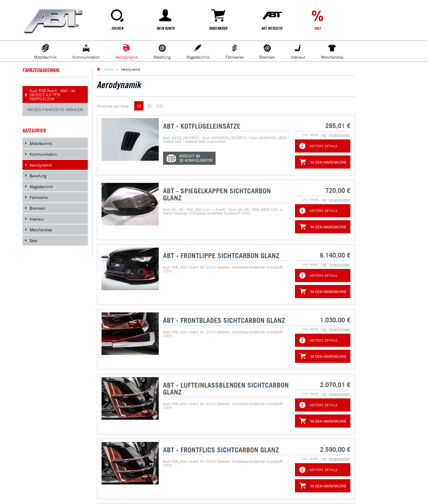Expand Aerodynamik in Kategorien sidebar
Viewport: 428px width, 504px height.
coord(55,165)
